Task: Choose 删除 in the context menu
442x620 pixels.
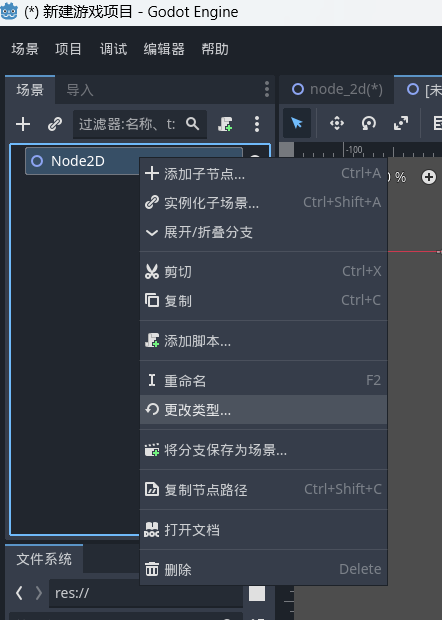Action: (x=263, y=569)
